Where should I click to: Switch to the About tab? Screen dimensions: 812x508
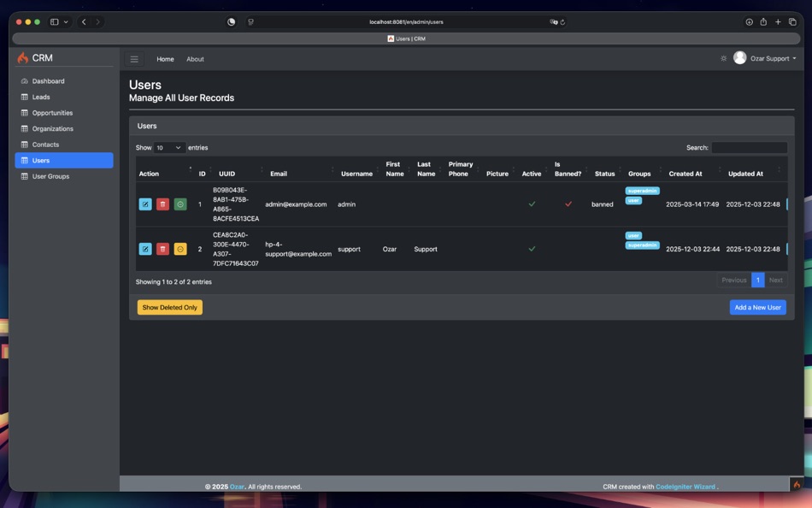tap(195, 59)
